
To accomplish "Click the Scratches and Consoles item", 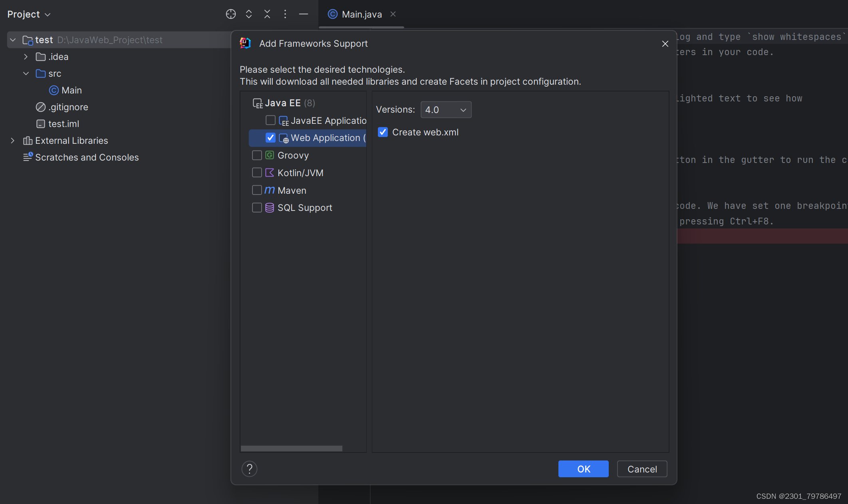I will 87,157.
